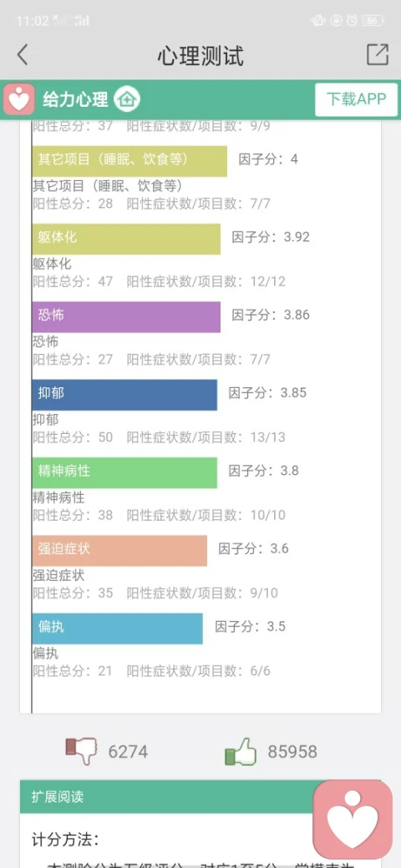Select the orange 强迫症状 bar
Viewport: 401px width, 868px height.
(119, 551)
